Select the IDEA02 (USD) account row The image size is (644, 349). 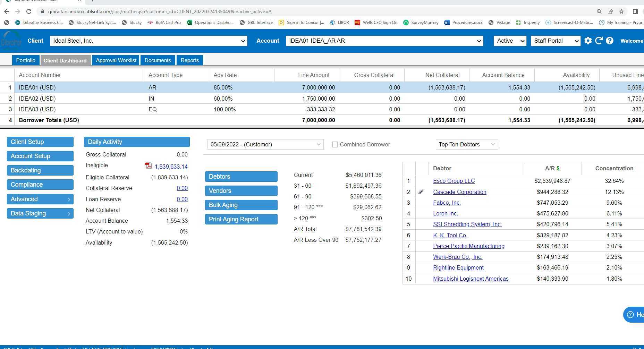pyautogui.click(x=37, y=99)
